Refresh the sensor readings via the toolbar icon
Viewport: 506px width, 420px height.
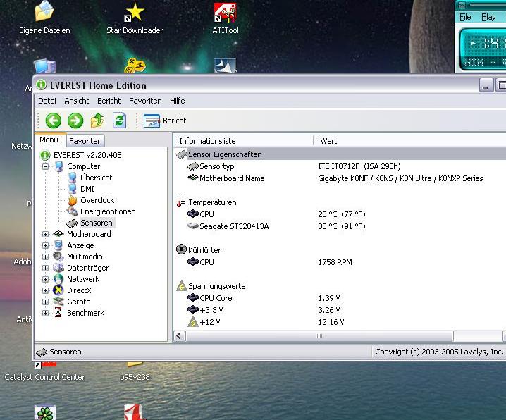point(119,121)
